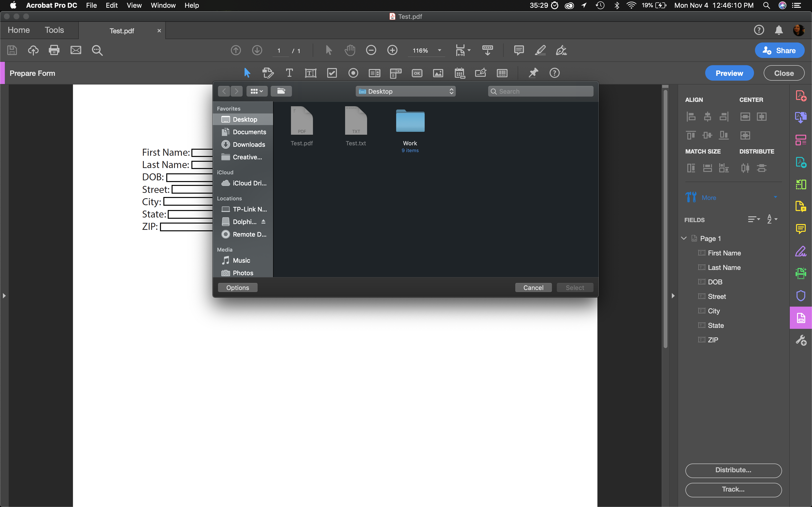The image size is (812, 507).
Task: Select the OK push button field tool
Action: pyautogui.click(x=416, y=73)
